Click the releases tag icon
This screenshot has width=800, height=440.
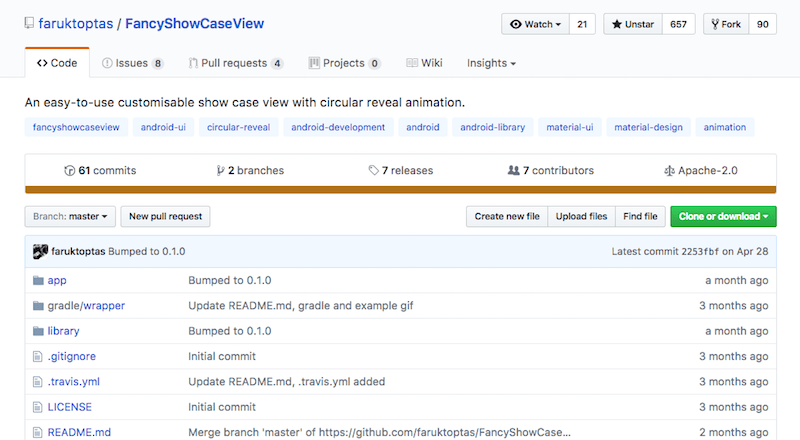tap(373, 170)
